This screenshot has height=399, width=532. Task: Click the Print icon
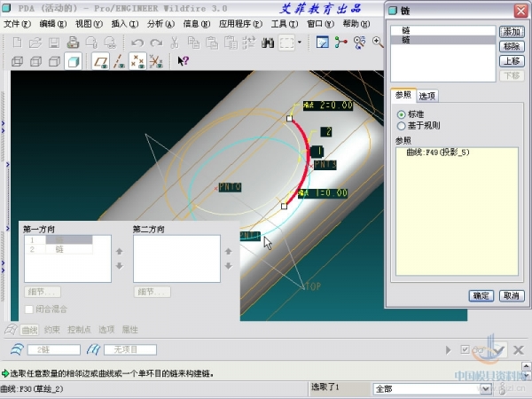[x=73, y=43]
